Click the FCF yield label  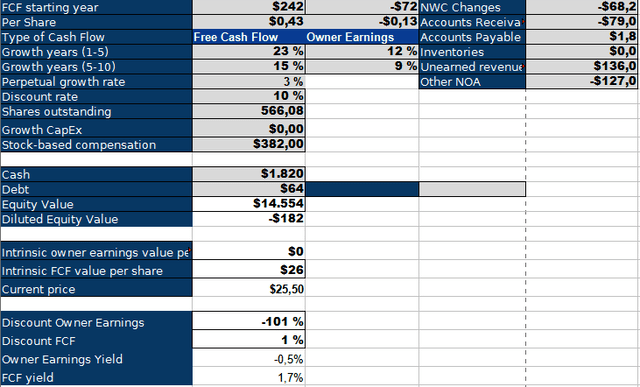[x=96, y=377]
